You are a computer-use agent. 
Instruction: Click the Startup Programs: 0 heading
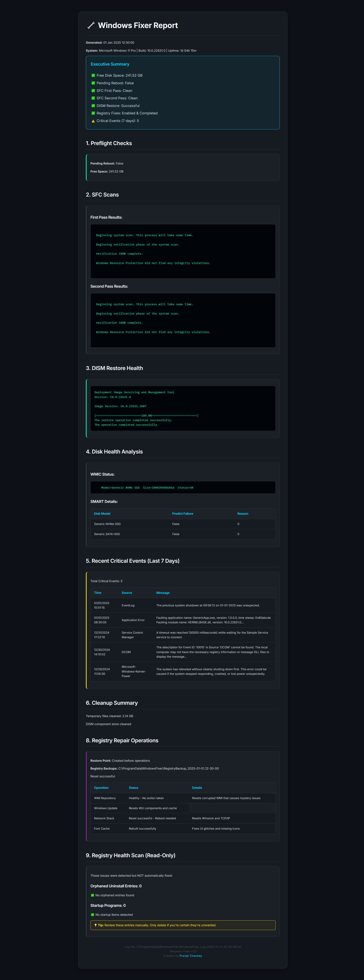point(108,905)
